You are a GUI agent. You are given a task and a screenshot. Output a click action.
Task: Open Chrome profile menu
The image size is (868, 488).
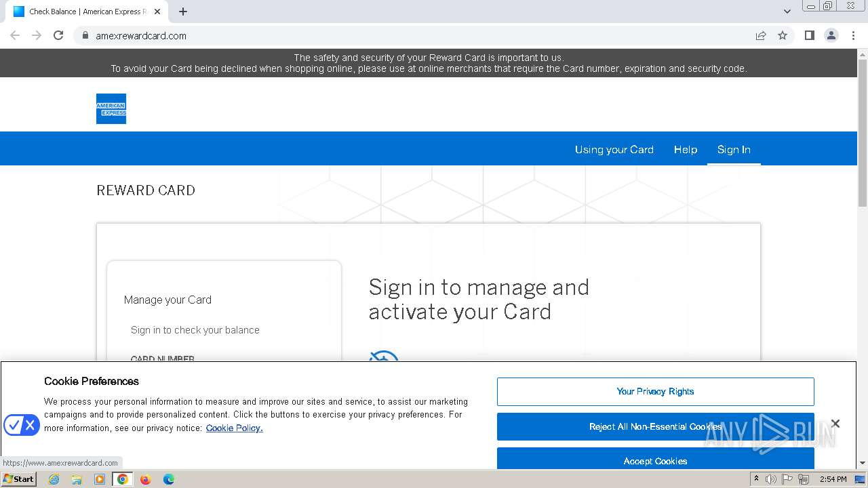coord(831,35)
